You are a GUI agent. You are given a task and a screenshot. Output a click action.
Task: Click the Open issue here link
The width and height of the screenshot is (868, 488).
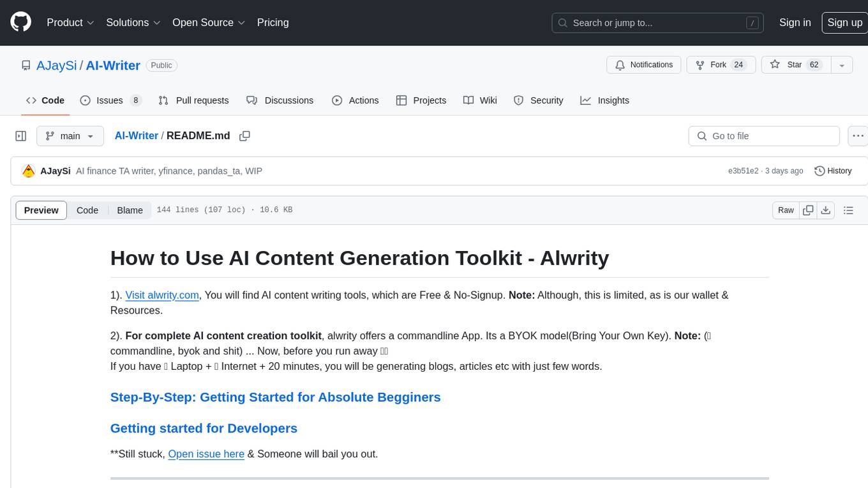point(206,454)
